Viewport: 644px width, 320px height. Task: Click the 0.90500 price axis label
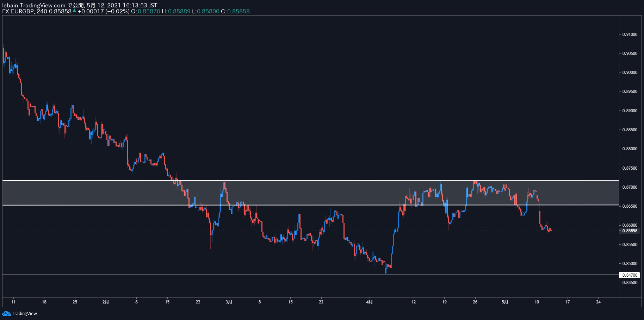pos(630,54)
